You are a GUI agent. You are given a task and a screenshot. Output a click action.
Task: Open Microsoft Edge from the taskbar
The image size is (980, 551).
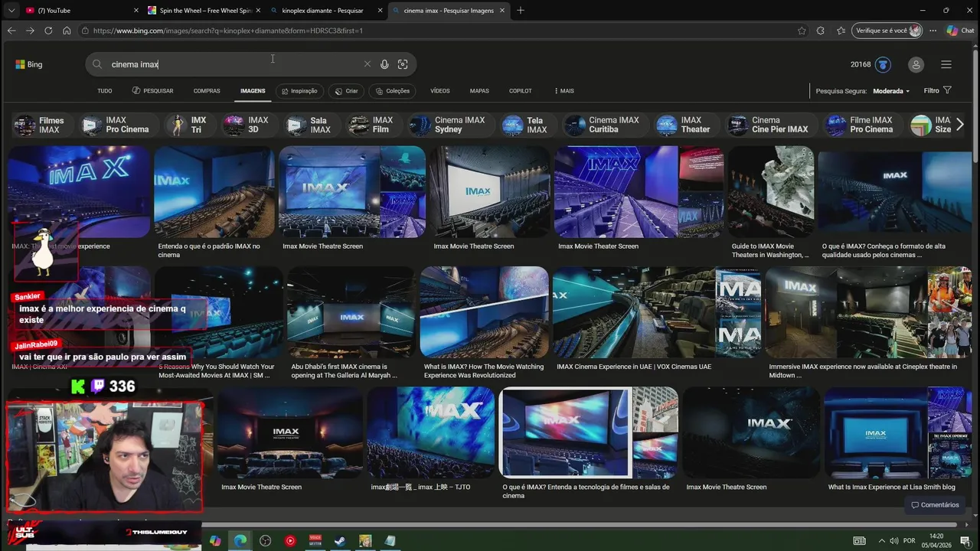240,541
